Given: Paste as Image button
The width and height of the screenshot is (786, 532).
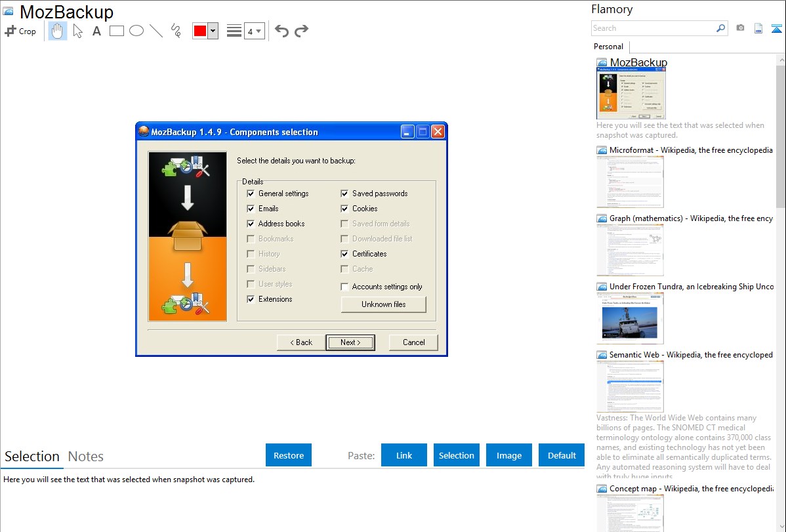Looking at the screenshot, I should click(x=508, y=455).
